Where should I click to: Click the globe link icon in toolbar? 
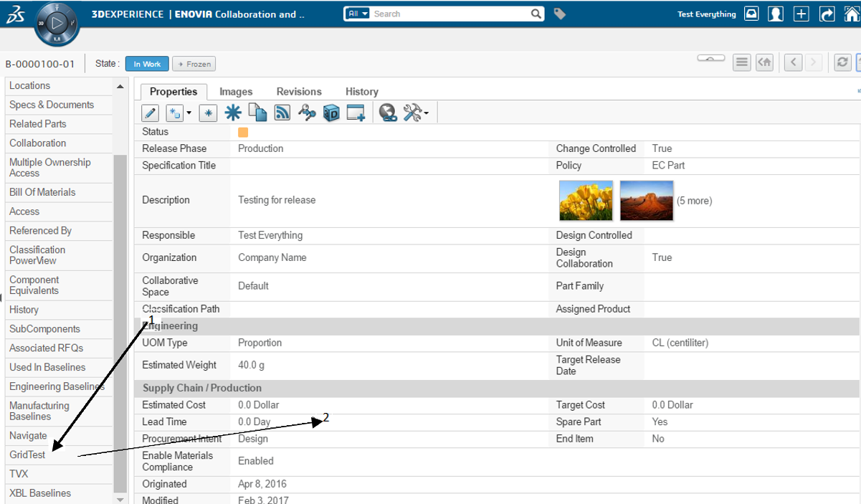[388, 113]
